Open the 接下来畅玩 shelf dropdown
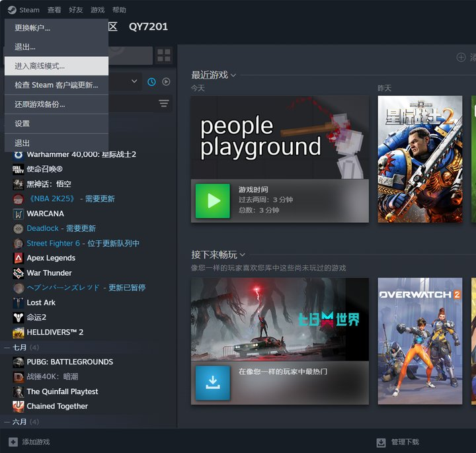The image size is (476, 453). pos(243,255)
